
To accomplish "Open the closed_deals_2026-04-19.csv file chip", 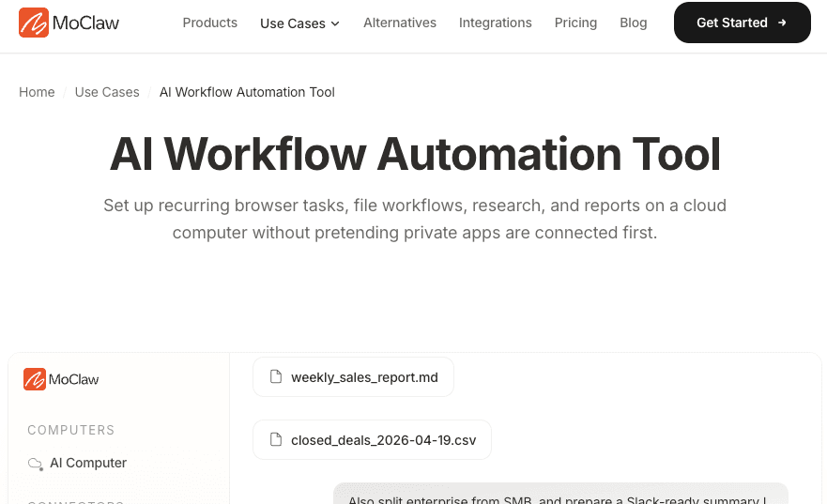I will (x=373, y=439).
